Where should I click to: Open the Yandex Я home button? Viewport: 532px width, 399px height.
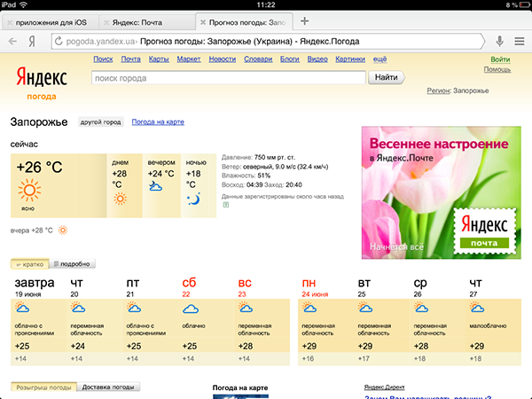(32, 42)
